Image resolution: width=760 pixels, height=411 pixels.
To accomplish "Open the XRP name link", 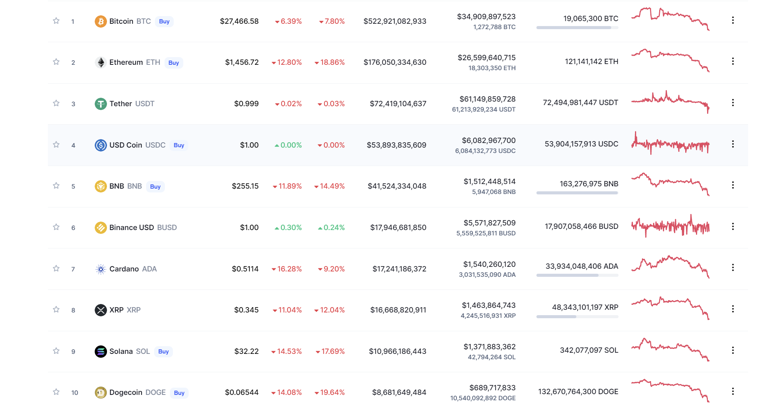I will coord(125,310).
